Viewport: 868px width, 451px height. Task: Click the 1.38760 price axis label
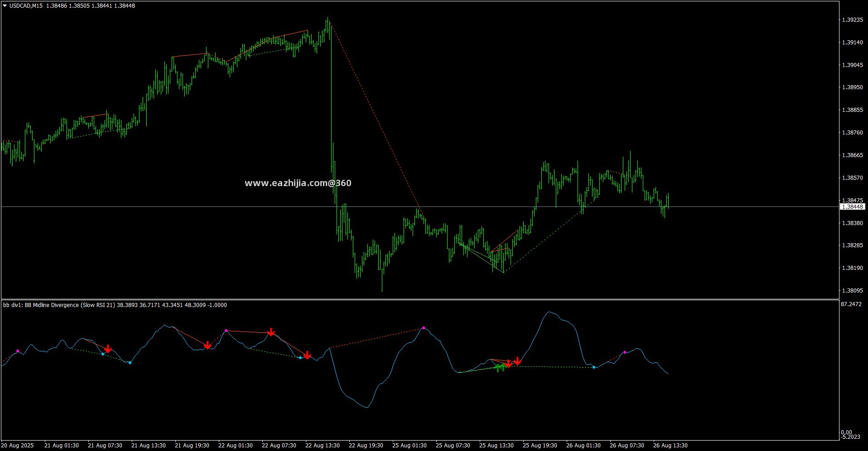pyautogui.click(x=852, y=133)
